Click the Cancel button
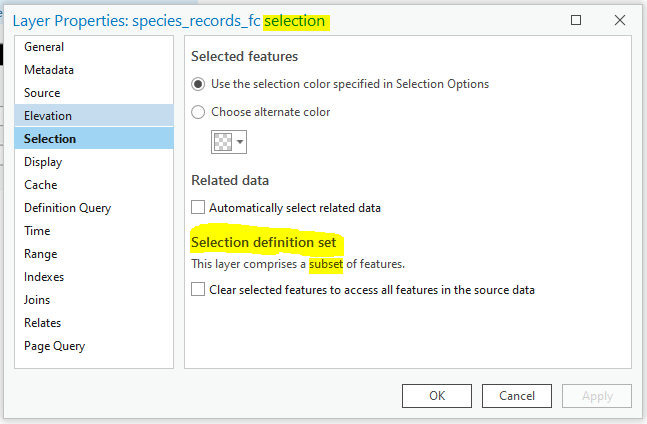 click(517, 396)
